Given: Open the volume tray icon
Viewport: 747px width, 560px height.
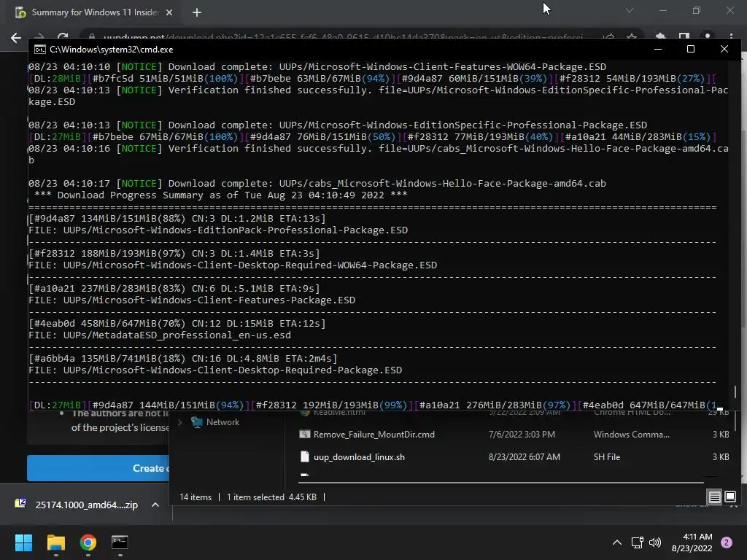Looking at the screenshot, I should tap(655, 542).
